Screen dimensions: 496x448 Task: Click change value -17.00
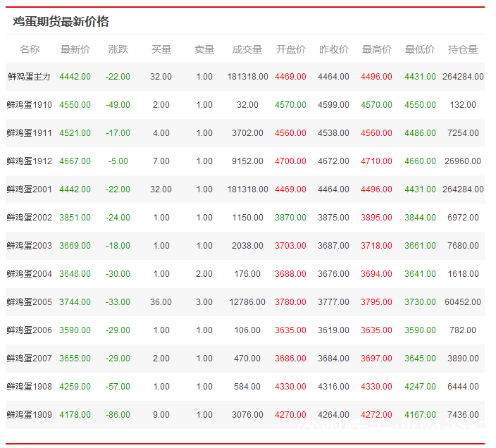pos(118,133)
